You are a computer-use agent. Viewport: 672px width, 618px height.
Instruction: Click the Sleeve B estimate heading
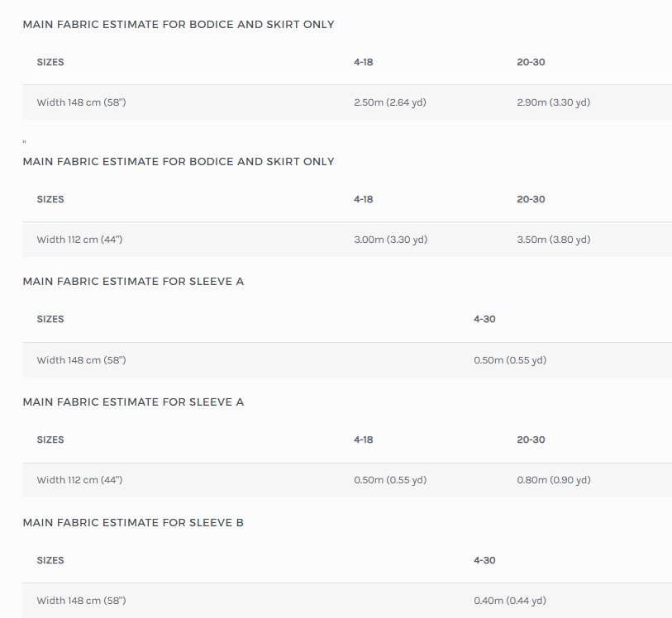click(x=133, y=523)
